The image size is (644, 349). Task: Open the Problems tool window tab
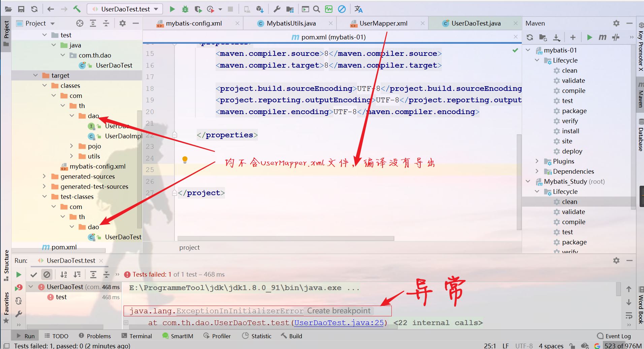click(95, 336)
